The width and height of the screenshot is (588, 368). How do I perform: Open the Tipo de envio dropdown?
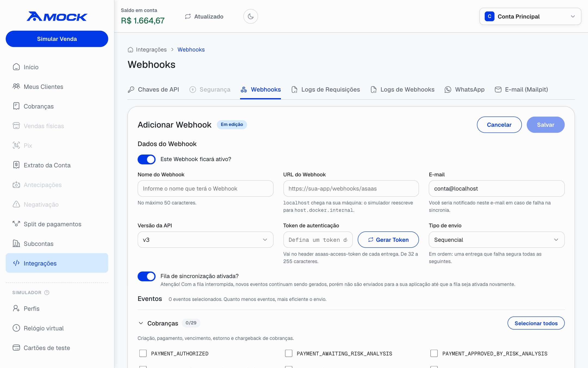click(497, 240)
